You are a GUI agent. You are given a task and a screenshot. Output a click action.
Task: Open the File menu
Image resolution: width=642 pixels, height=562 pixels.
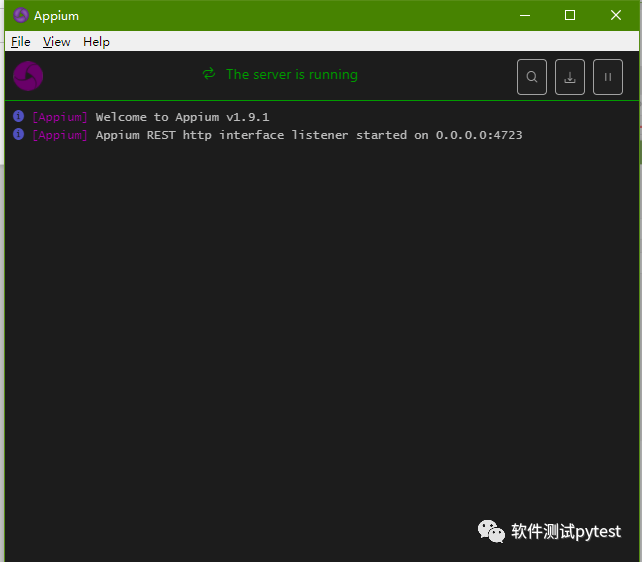(20, 42)
